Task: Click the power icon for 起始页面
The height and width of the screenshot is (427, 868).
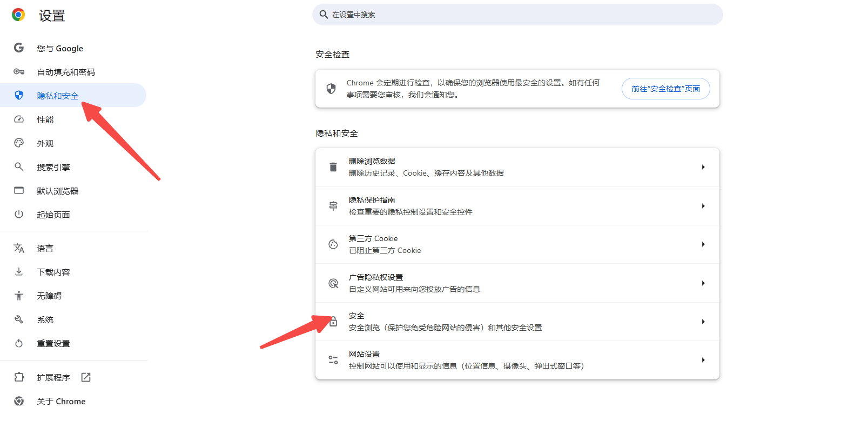Action: coord(19,214)
